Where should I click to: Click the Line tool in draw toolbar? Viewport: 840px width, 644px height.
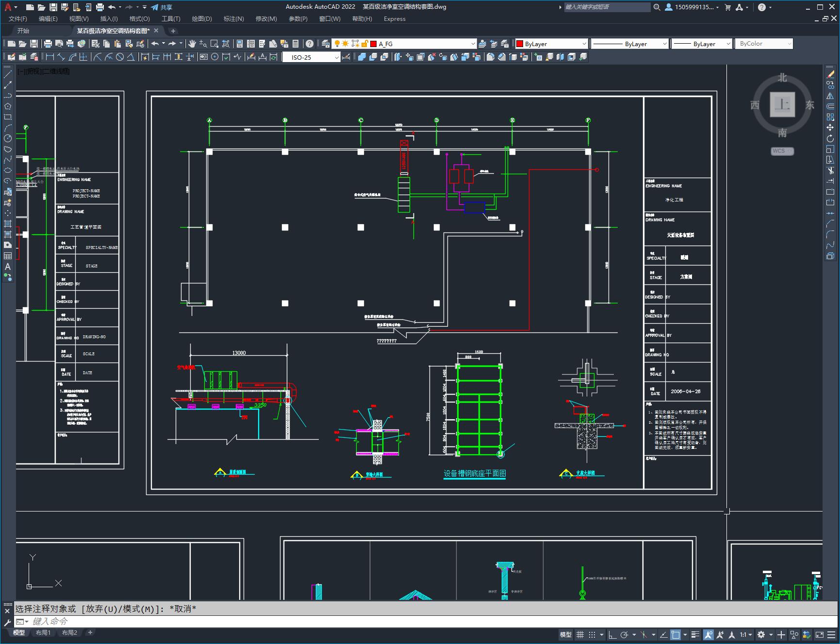[8, 74]
